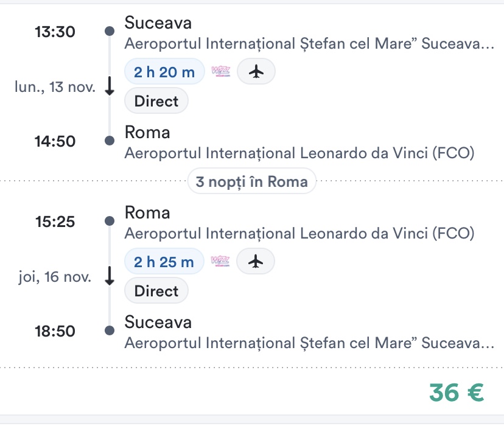Click the Wizz Air logo beside 2 h 25 m

[220, 262]
